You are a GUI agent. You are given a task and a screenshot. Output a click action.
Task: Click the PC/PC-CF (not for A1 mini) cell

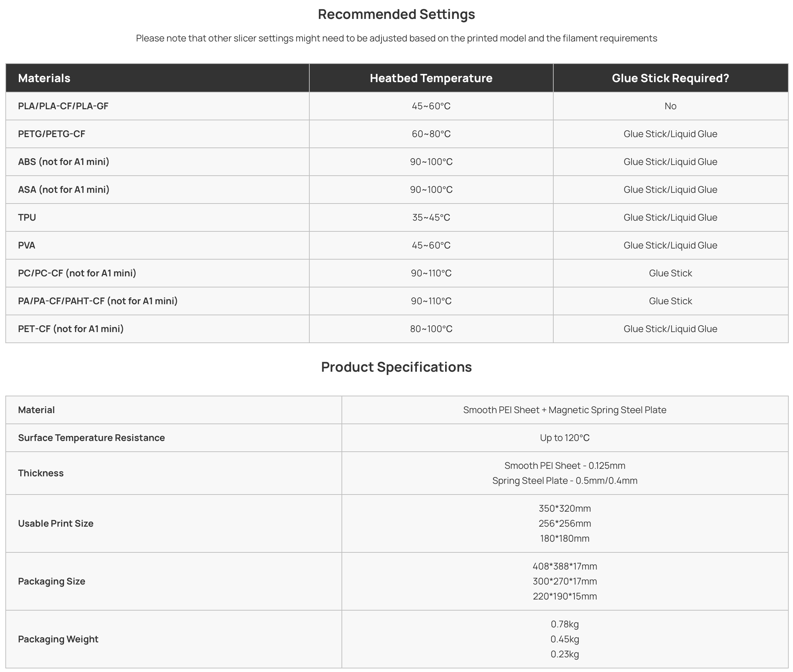[x=77, y=273]
